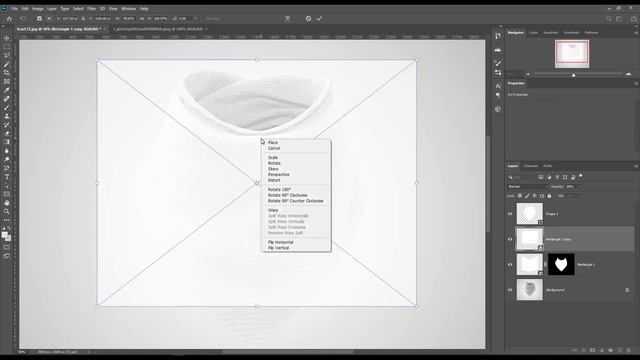Click the link icon between W and H
This screenshot has width=640, height=360.
142,19
